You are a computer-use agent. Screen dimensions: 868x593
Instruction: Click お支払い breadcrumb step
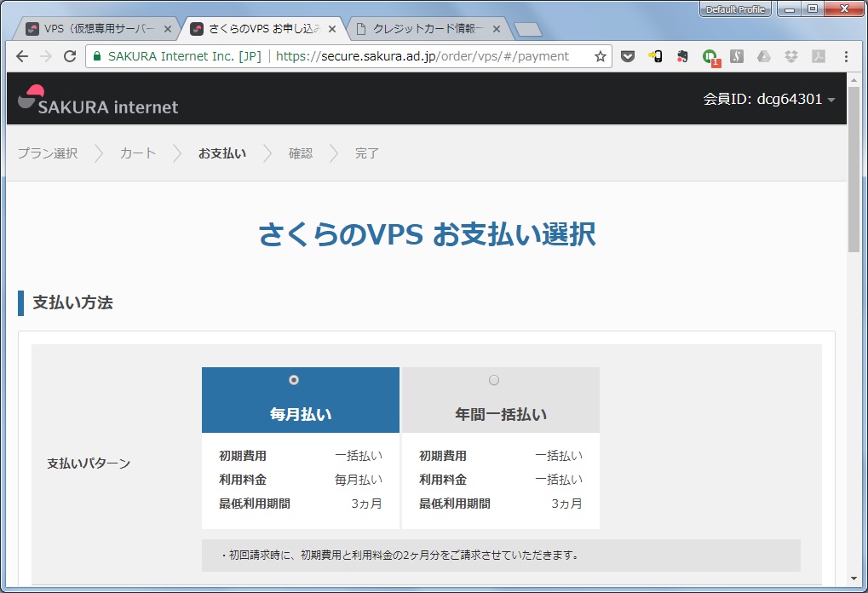pyautogui.click(x=222, y=153)
